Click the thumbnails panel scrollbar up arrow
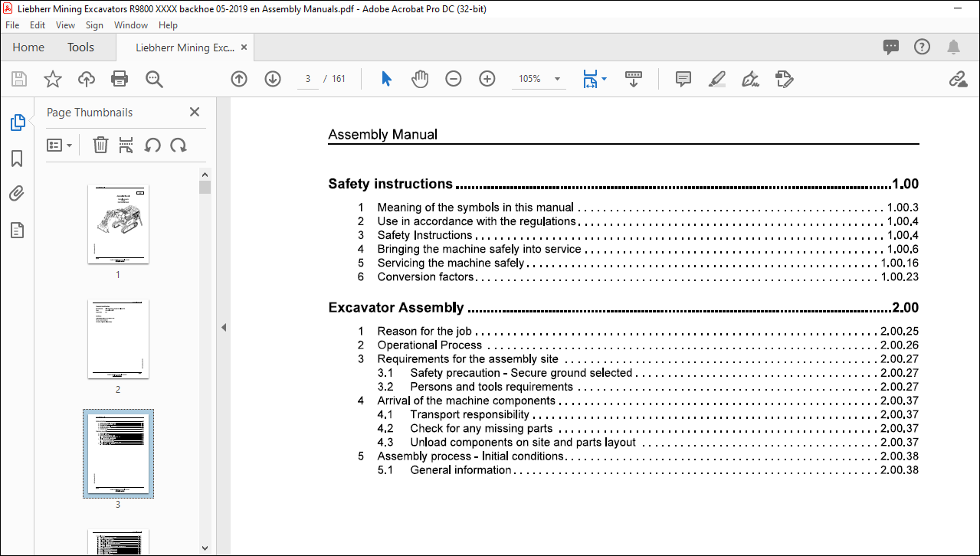Viewport: 980px width, 556px height. click(205, 175)
